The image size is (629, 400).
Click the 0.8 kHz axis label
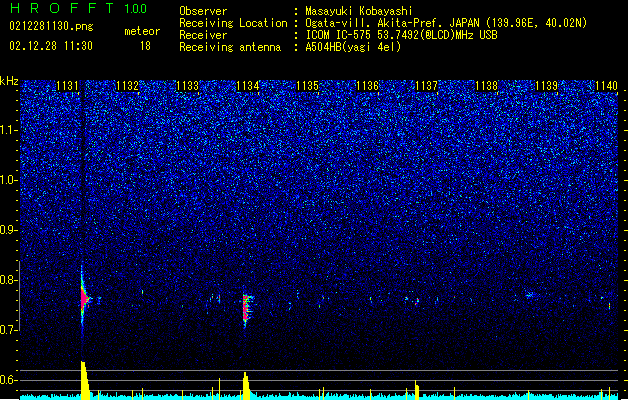(9, 280)
